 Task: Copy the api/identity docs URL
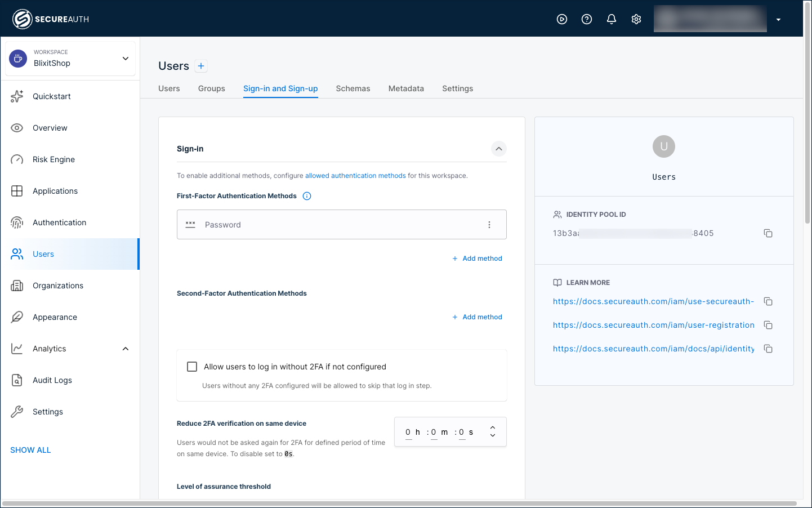click(768, 349)
